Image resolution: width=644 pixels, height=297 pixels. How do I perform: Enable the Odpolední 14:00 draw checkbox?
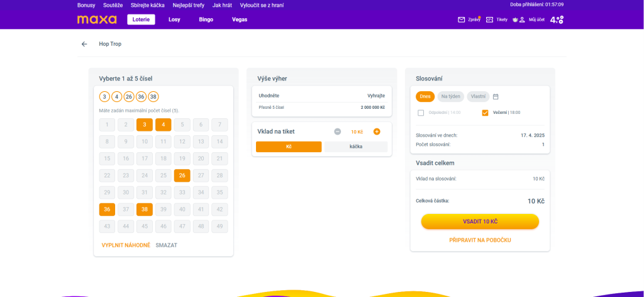pos(421,113)
